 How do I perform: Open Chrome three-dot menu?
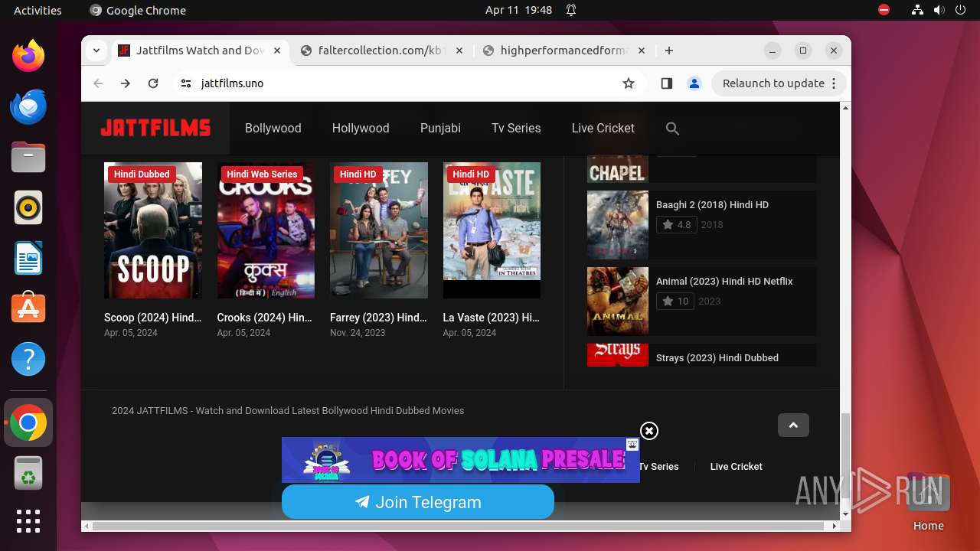click(x=834, y=83)
